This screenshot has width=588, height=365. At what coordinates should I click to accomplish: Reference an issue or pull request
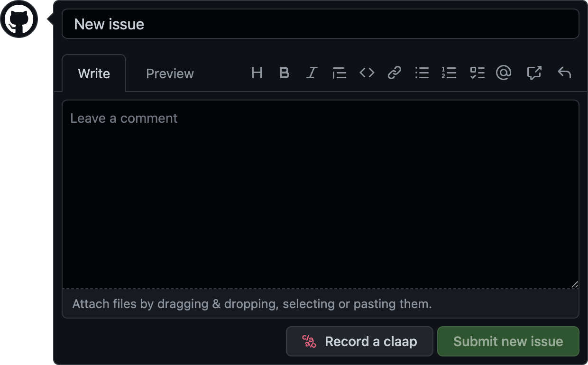coord(534,73)
